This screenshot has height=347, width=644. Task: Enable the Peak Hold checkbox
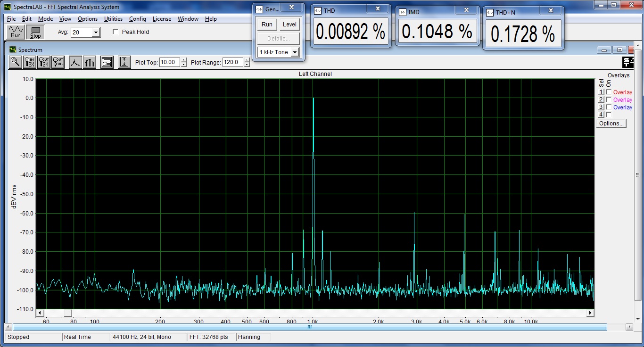coord(116,32)
